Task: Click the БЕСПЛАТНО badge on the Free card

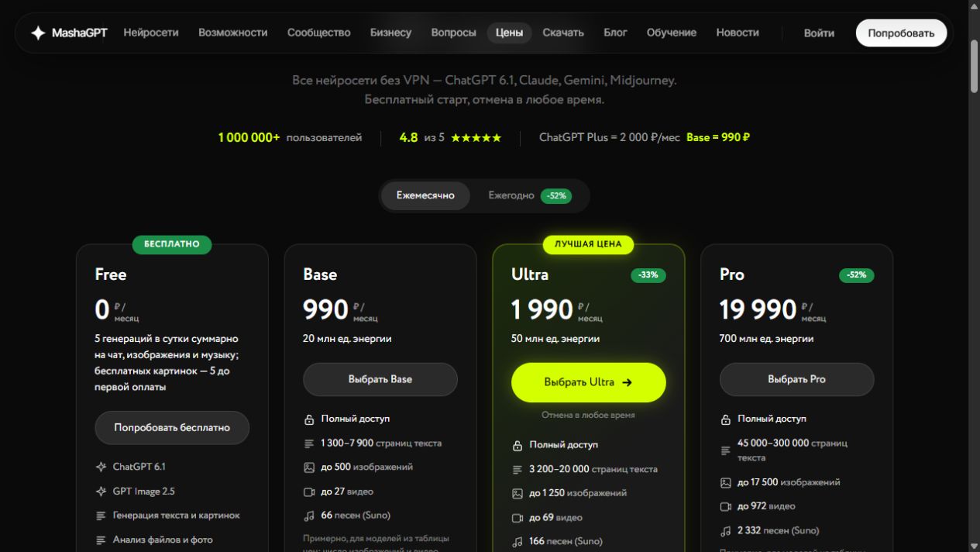Action: 172,244
